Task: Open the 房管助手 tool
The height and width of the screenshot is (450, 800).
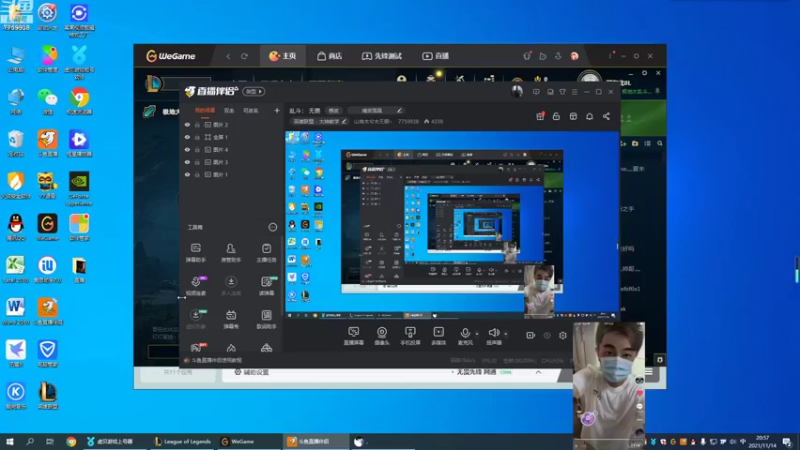Action: point(231,253)
